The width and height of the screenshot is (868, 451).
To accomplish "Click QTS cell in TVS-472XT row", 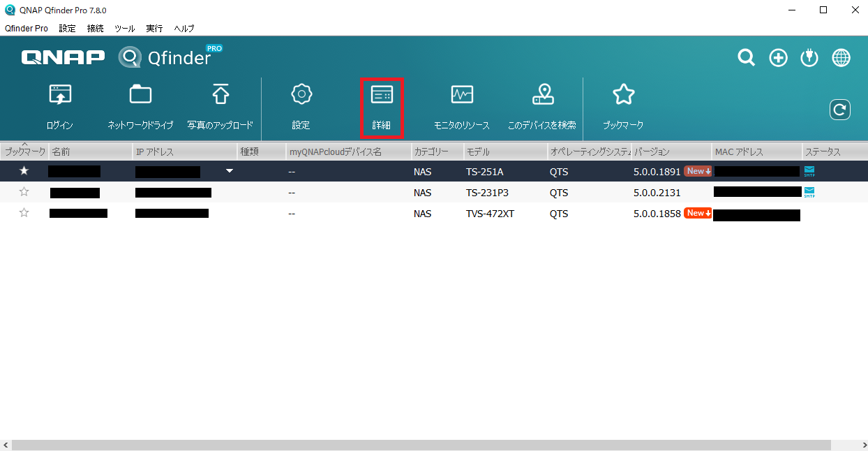I will pyautogui.click(x=559, y=214).
